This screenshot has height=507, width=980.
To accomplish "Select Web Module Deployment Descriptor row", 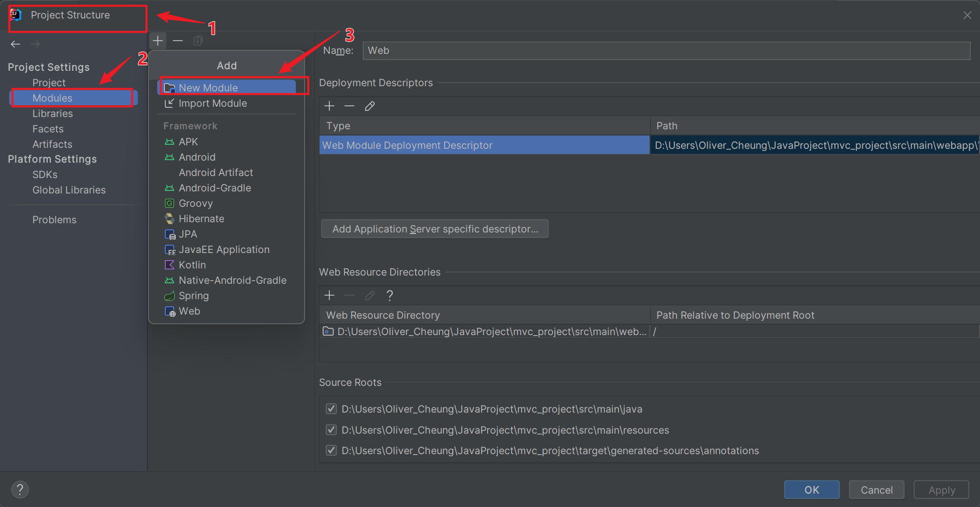I will click(484, 145).
